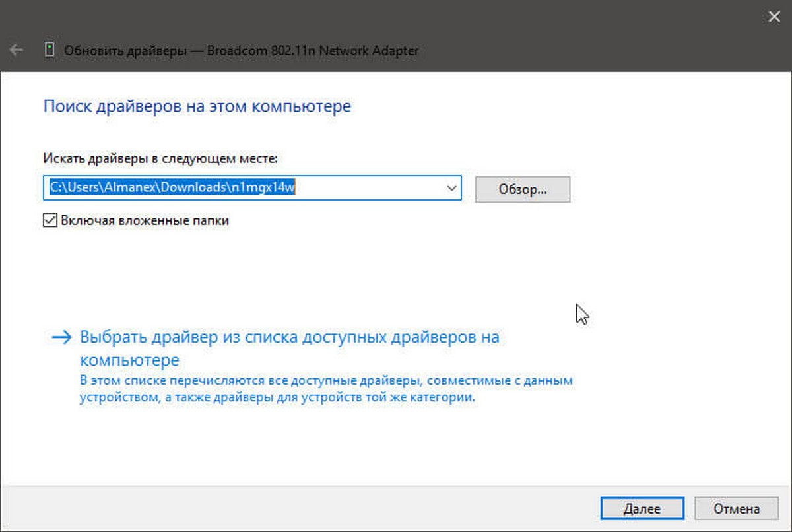
Task: Close the driver update wizard window
Action: click(774, 18)
